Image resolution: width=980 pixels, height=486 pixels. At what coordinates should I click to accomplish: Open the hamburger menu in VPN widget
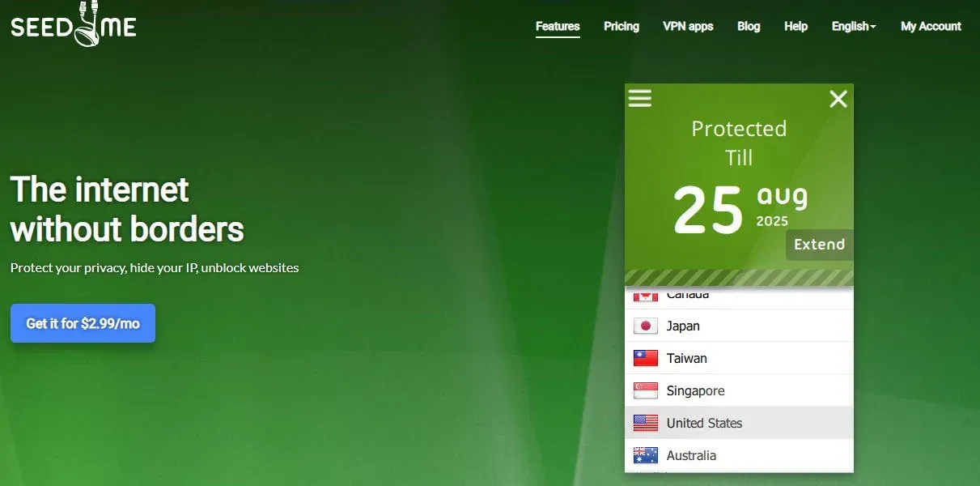(x=639, y=98)
